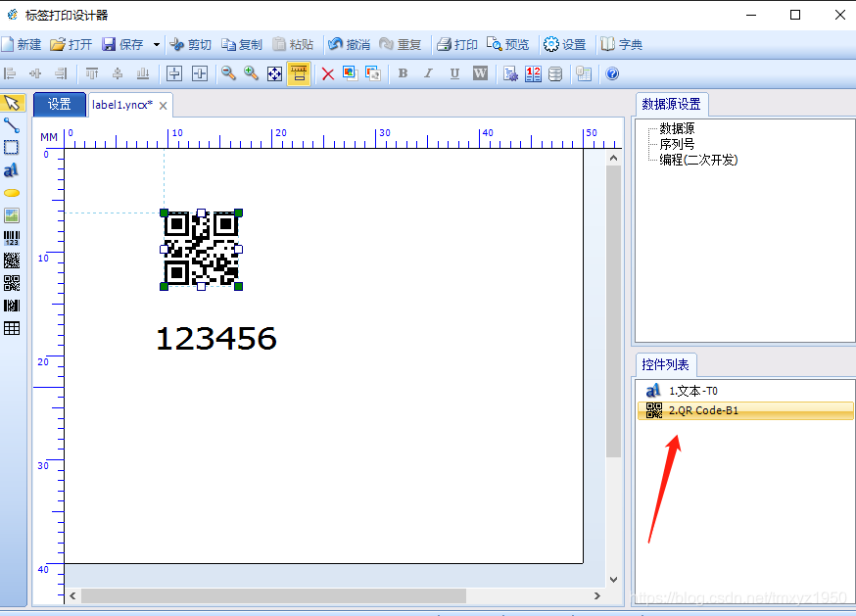Click the W word-wrap icon
Viewport: 856px width, 616px height.
(480, 73)
